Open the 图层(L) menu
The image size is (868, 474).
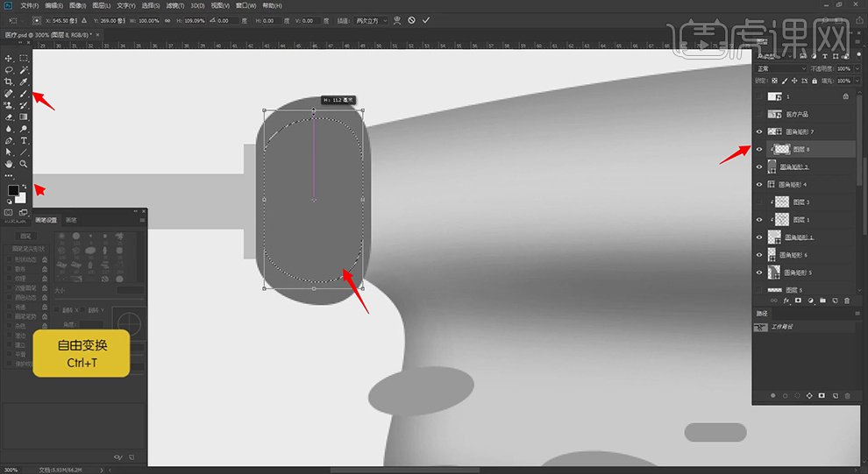point(102,5)
